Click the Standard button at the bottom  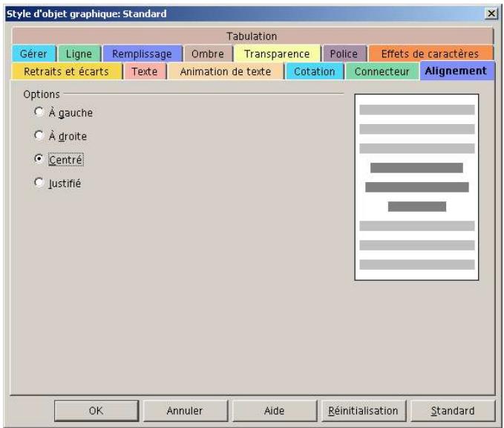(453, 411)
